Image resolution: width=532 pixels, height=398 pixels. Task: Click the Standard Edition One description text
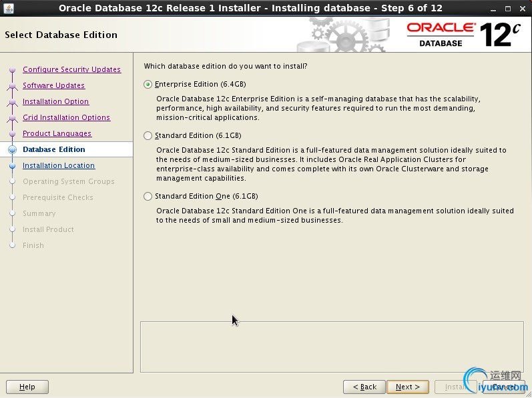point(335,215)
